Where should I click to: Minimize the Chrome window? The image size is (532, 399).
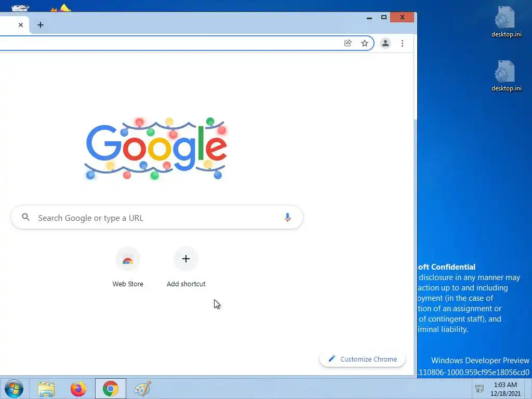pos(369,18)
